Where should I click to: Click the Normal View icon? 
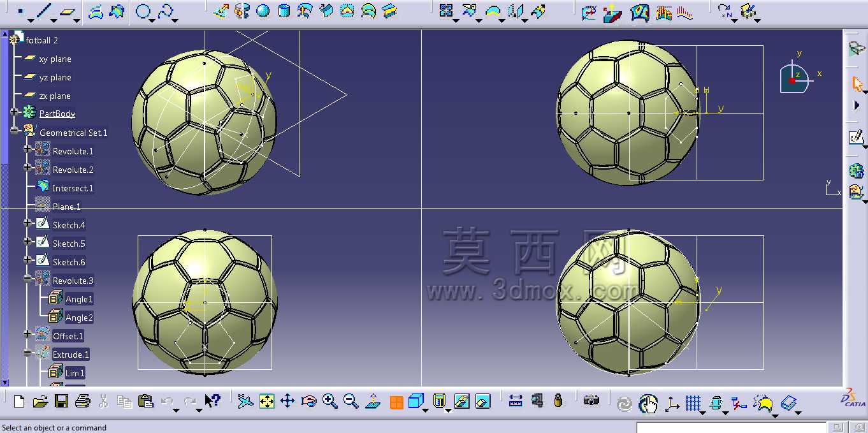373,401
